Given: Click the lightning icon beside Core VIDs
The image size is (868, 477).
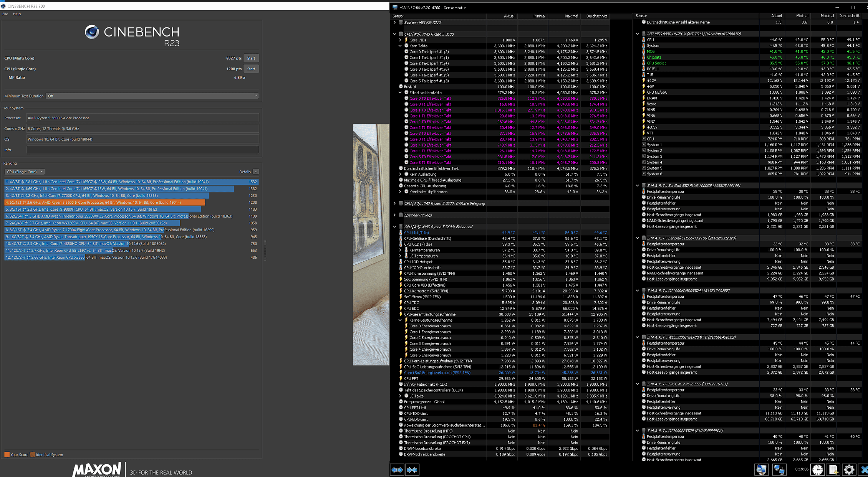Looking at the screenshot, I should (x=406, y=40).
